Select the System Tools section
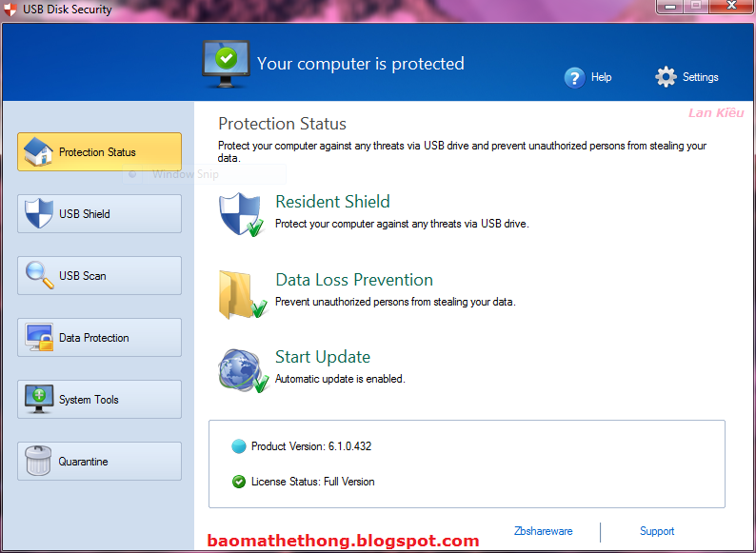The height and width of the screenshot is (553, 756). tap(99, 399)
